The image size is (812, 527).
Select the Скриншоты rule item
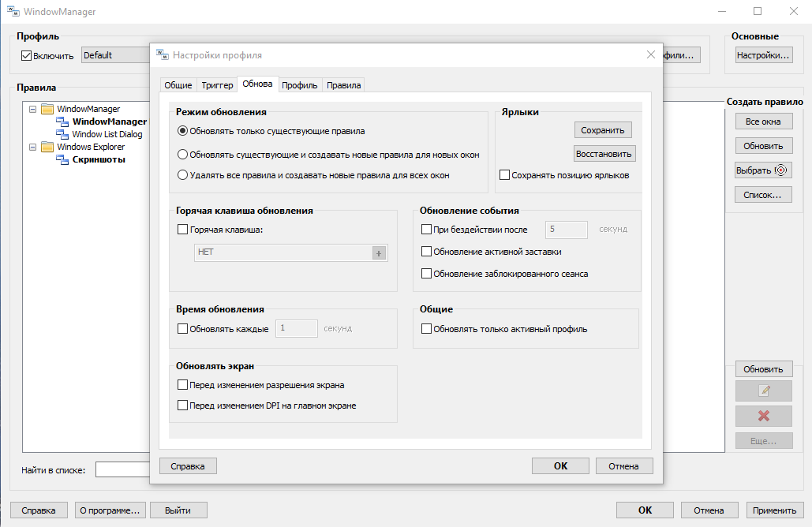99,160
